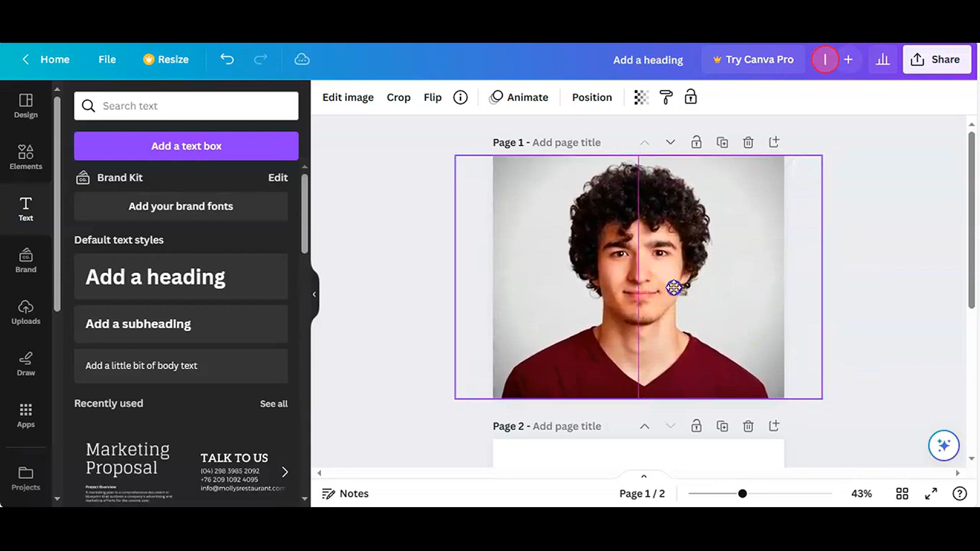Click Try Canva Pro button

tap(753, 59)
